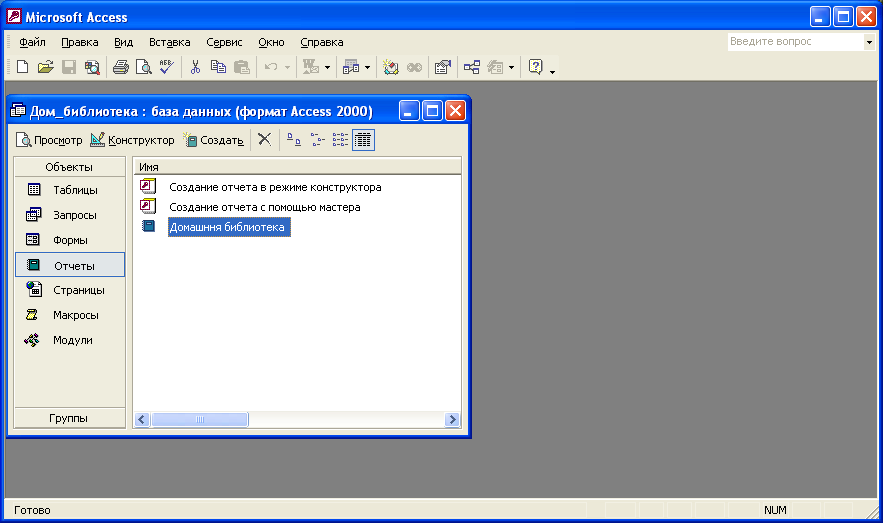Switch to List view
Viewport: 883px width, 523px height.
tap(340, 140)
